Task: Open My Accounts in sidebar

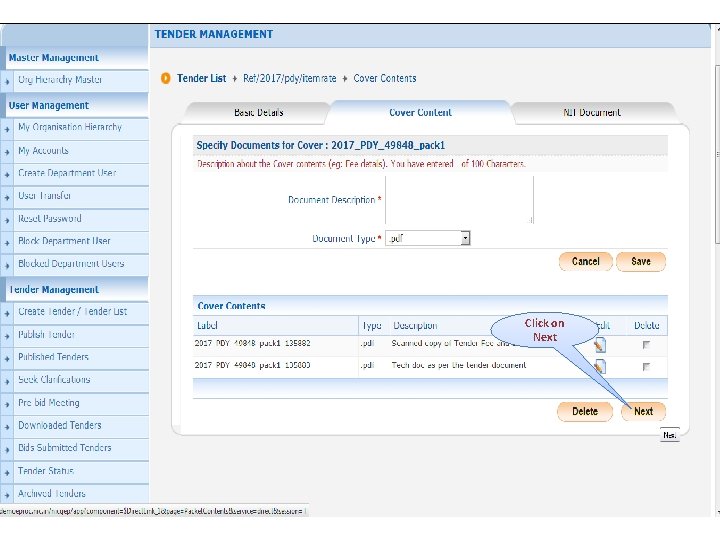Action: point(43,151)
